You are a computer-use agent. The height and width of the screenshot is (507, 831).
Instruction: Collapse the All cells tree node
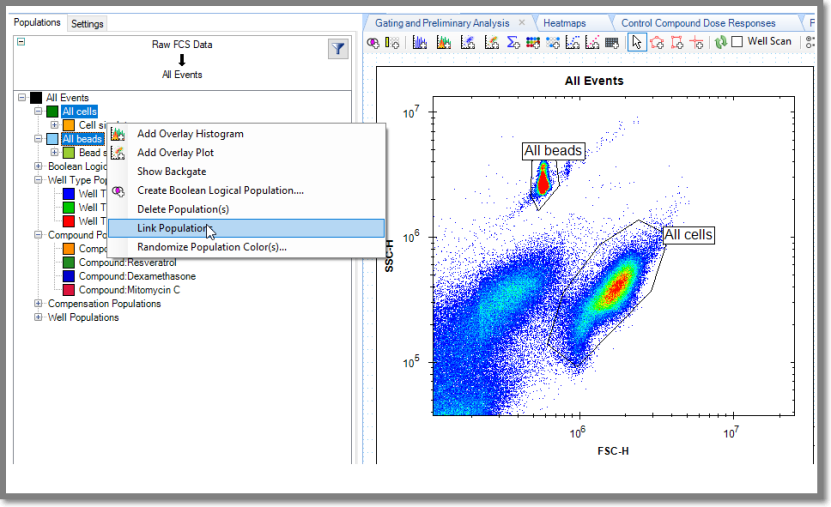click(x=38, y=111)
